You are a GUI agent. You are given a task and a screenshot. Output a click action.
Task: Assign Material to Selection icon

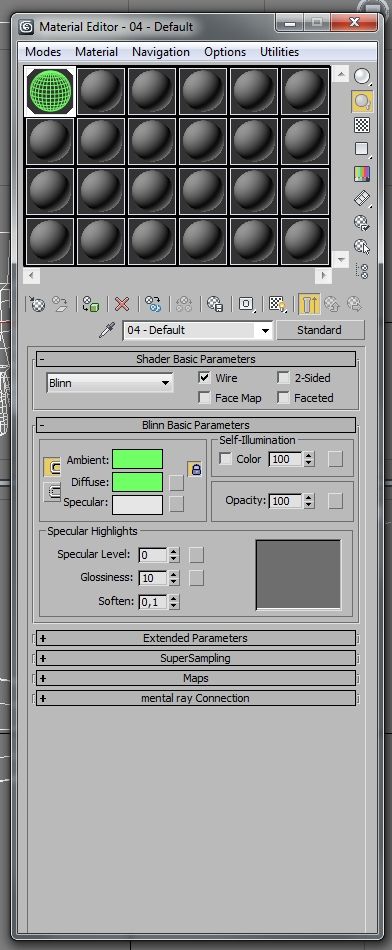(91, 304)
